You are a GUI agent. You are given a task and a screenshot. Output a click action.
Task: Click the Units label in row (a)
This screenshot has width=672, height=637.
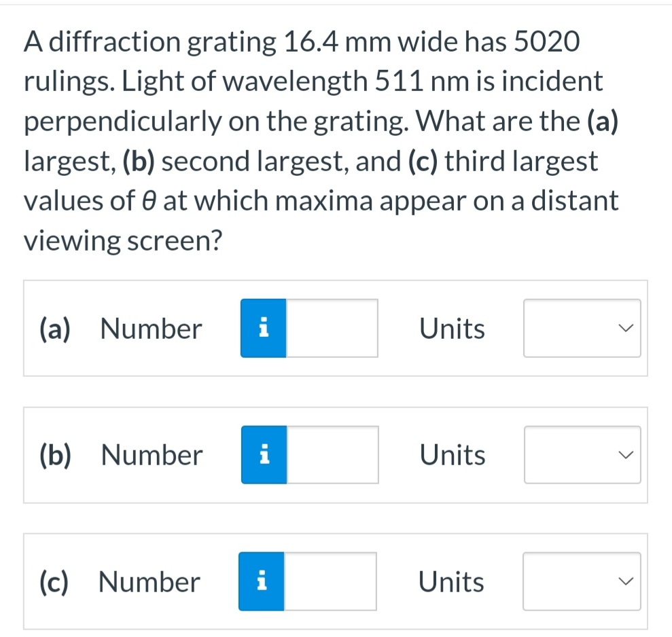coord(452,328)
